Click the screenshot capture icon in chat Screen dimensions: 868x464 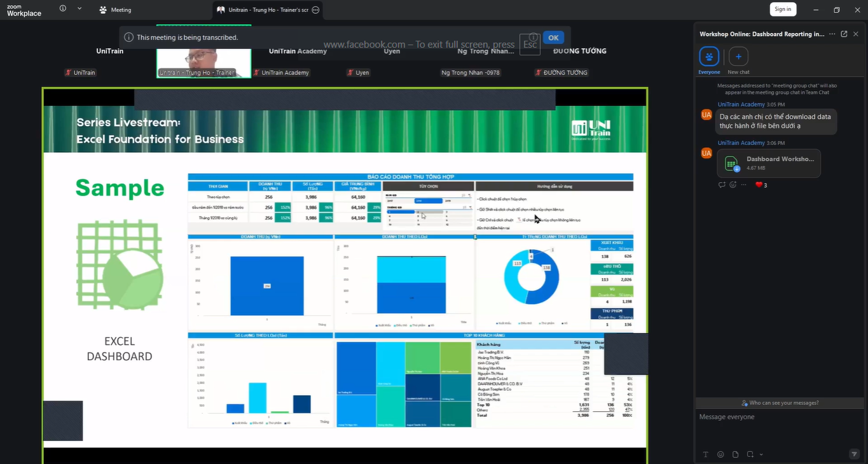(x=750, y=454)
